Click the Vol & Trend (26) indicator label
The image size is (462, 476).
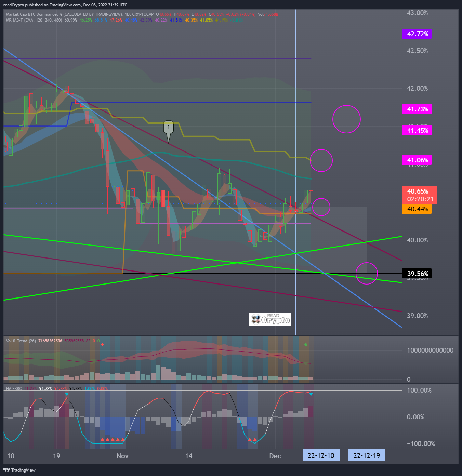tap(21, 341)
